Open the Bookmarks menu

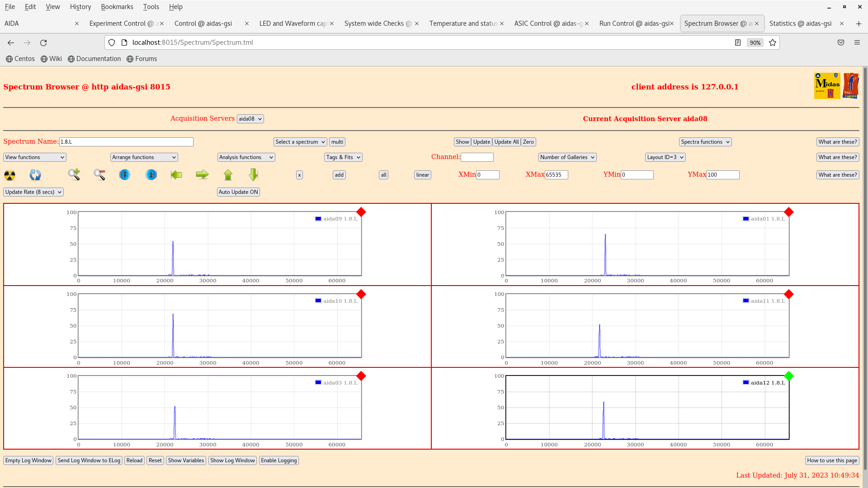[x=117, y=7]
